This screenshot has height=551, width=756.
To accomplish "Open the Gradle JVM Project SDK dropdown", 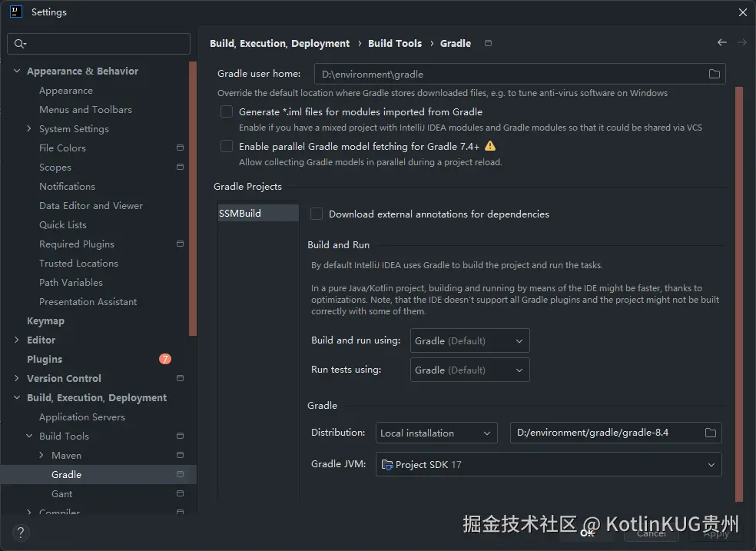I will 549,464.
